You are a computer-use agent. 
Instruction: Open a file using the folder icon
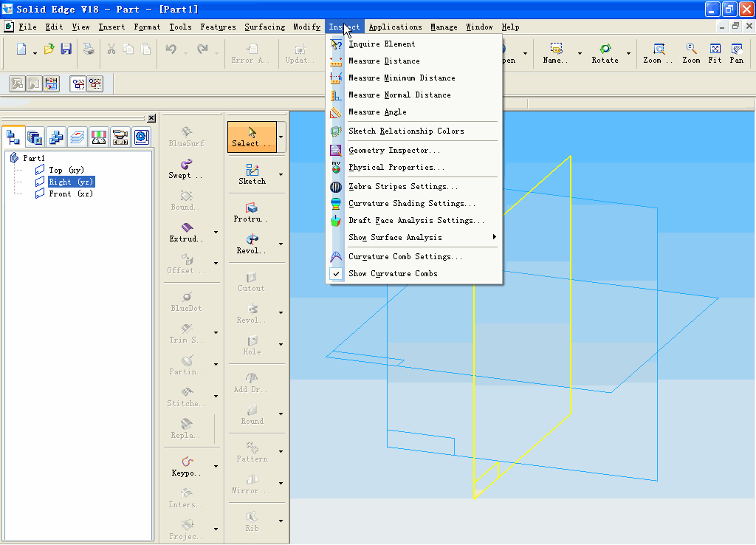(x=49, y=49)
